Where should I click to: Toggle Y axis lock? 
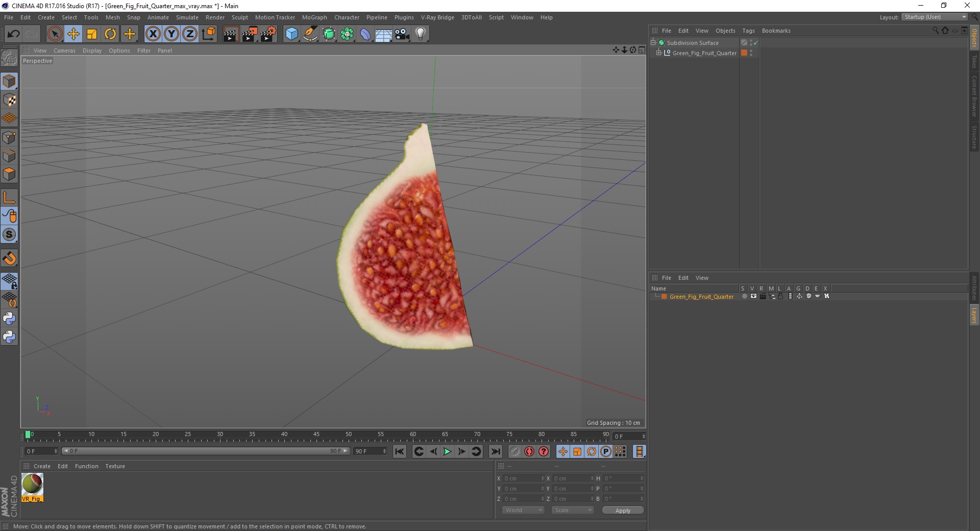click(171, 34)
